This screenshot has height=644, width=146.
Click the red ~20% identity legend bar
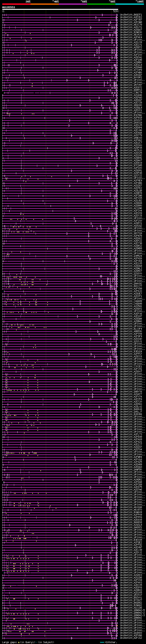16,4
